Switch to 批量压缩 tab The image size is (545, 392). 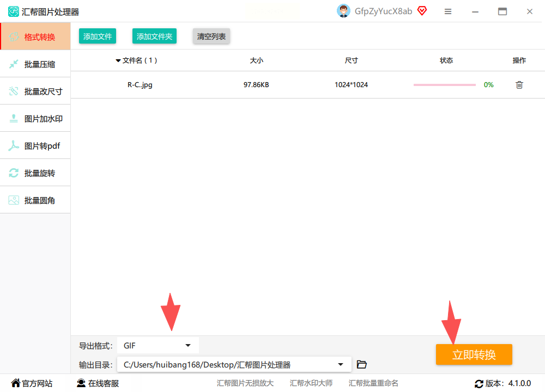pyautogui.click(x=35, y=64)
